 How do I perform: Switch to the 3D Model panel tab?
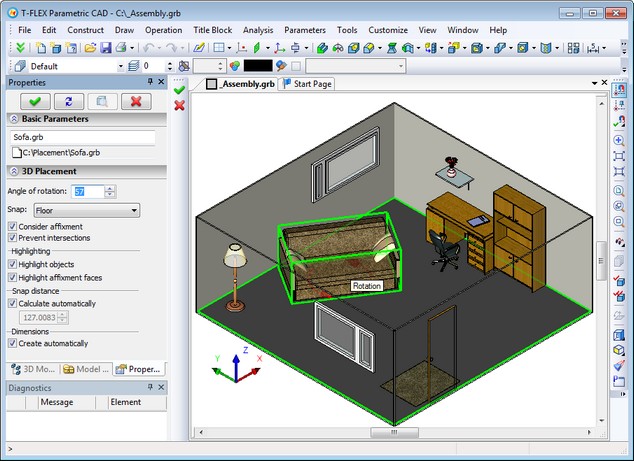(32, 369)
